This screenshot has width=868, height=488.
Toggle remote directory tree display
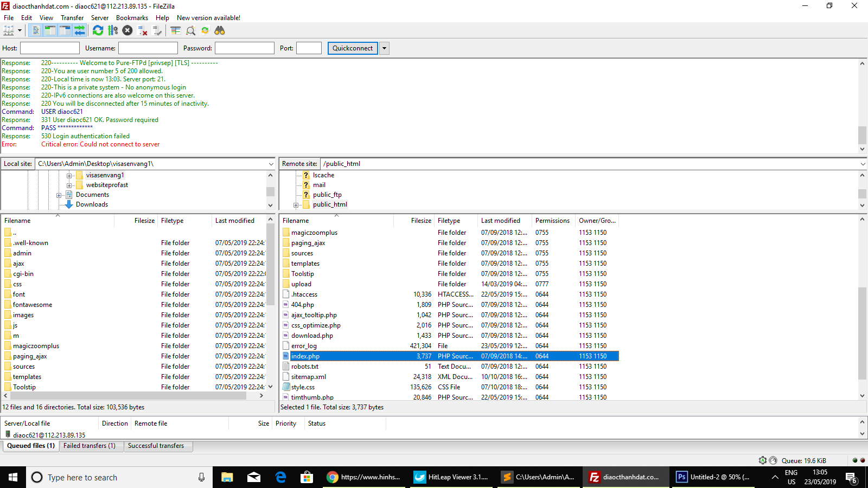65,30
